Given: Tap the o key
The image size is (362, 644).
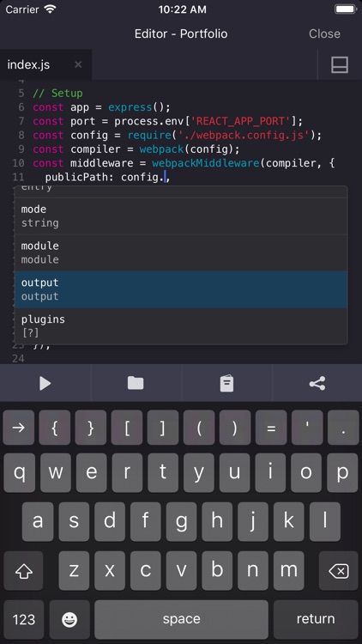Looking at the screenshot, I should click(306, 472).
